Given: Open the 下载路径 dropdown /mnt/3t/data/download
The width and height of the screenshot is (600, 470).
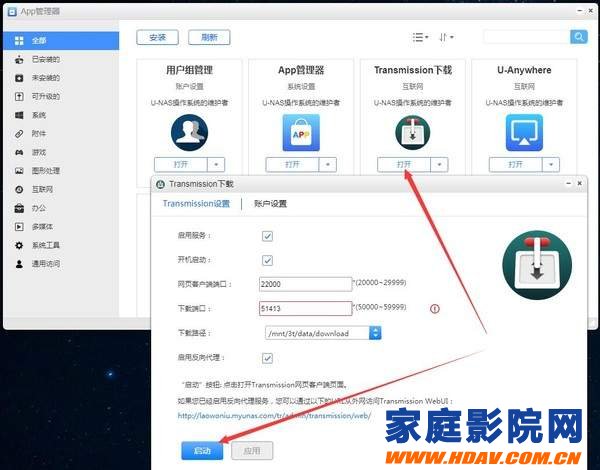Looking at the screenshot, I should coord(323,333).
